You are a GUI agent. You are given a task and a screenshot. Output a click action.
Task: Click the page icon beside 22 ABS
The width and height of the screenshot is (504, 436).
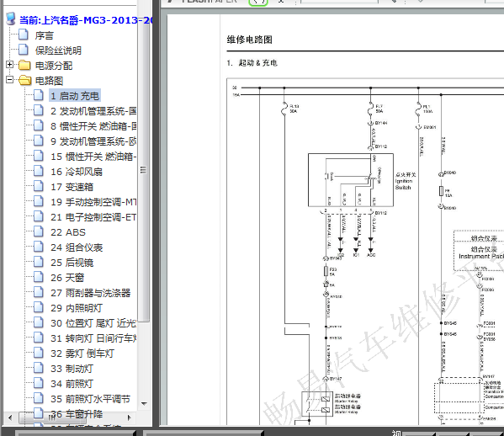click(39, 231)
